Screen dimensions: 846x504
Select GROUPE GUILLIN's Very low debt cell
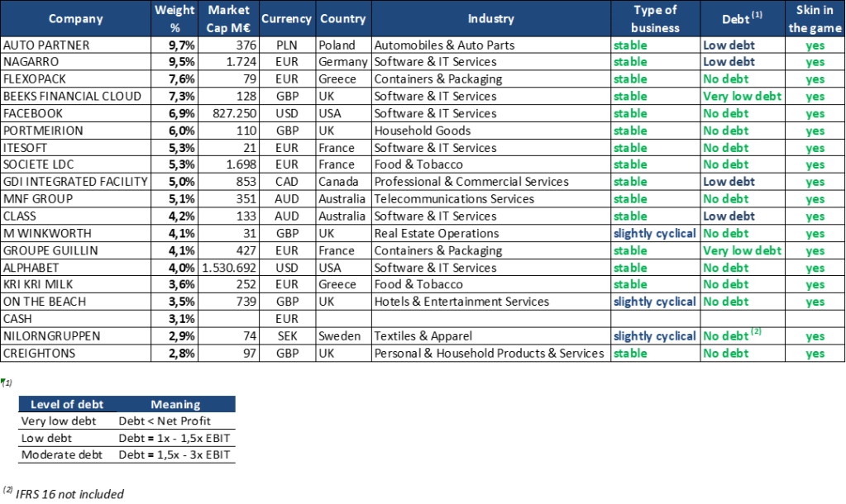tap(742, 250)
